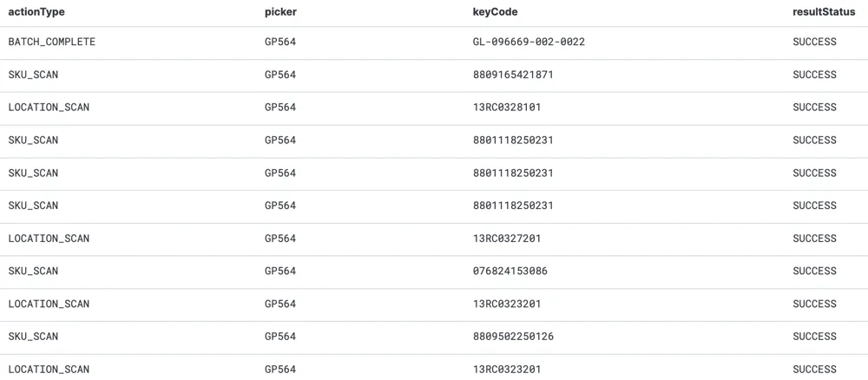Click the picker column header
Screen dimensions: 868x380
coord(280,12)
